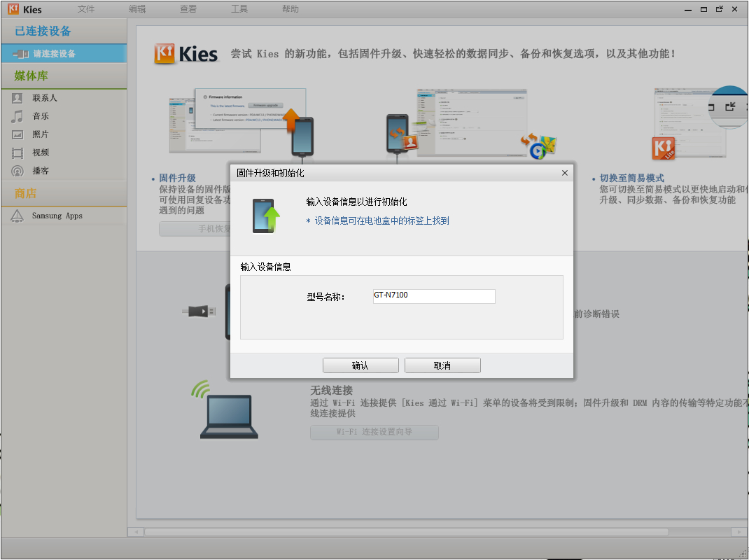Confirm the dialog with 确认 button
Screen dimensions: 749x560
(360, 365)
